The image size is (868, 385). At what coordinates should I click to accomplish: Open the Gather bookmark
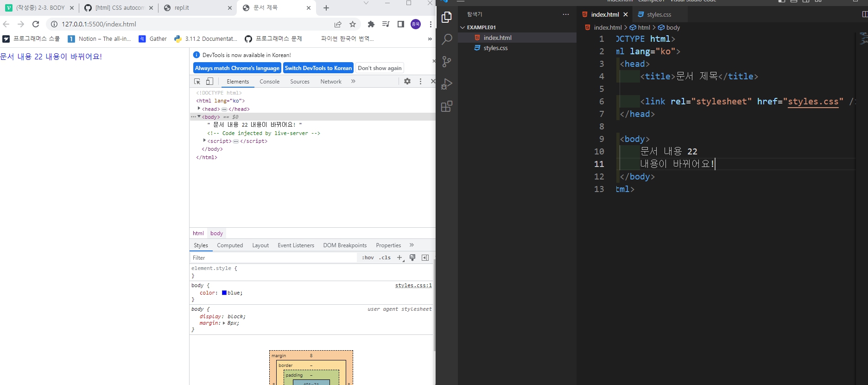(x=153, y=39)
